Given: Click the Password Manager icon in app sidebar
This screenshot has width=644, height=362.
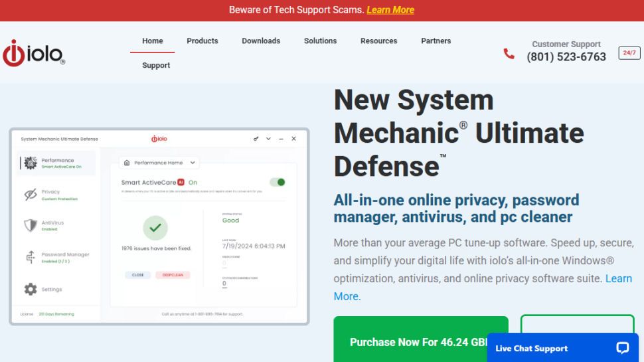Looking at the screenshot, I should pos(31,257).
